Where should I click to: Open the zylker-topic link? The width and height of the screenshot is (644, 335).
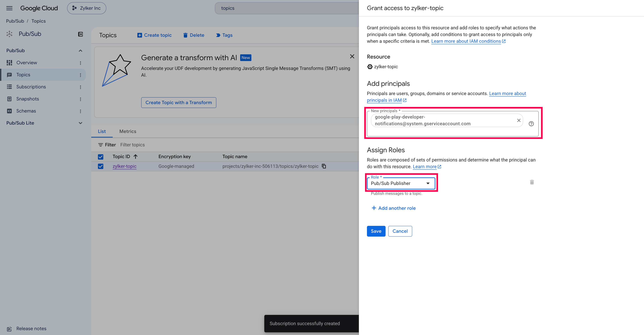pos(124,166)
